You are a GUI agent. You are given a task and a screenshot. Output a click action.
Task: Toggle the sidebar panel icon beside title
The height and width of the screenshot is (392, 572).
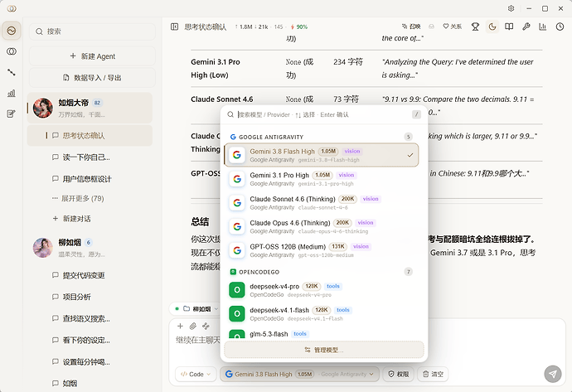[x=174, y=27]
